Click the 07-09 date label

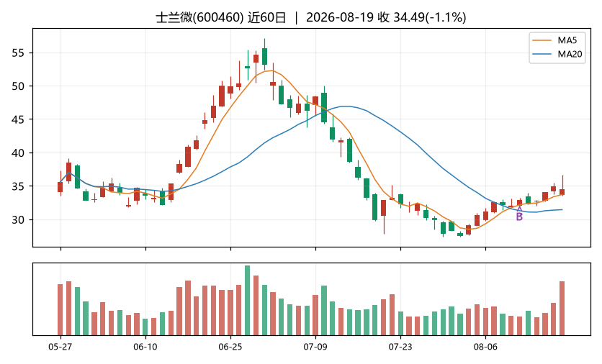pos(315,347)
